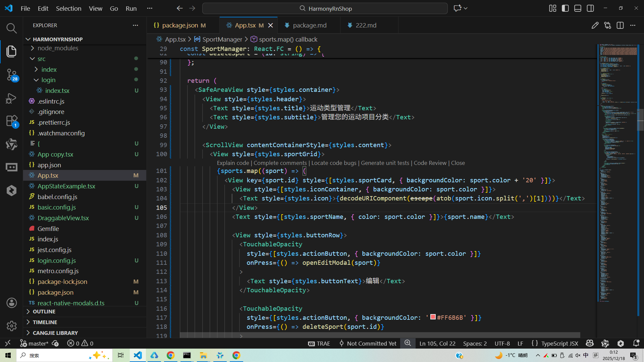Viewport: 644px width, 362px height.
Task: Open the Search view in activity bar
Action: click(x=11, y=28)
